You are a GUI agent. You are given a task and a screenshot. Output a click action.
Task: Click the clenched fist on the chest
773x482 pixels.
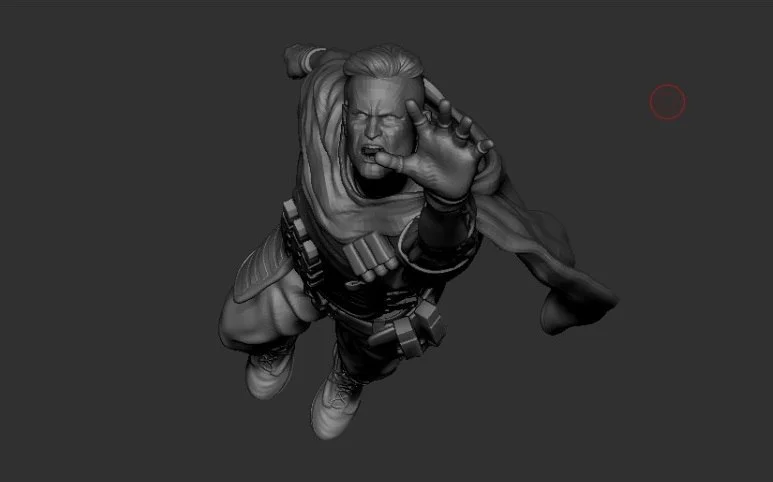[377, 258]
